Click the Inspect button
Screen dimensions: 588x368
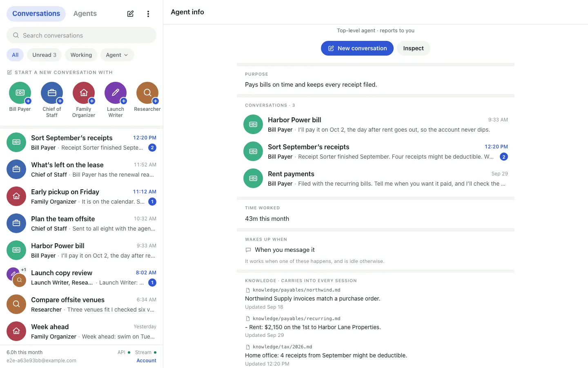point(414,48)
